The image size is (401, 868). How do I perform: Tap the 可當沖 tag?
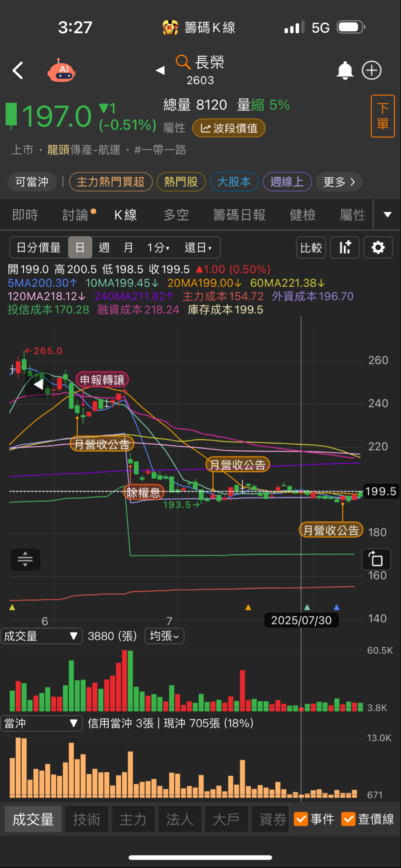pos(32,182)
